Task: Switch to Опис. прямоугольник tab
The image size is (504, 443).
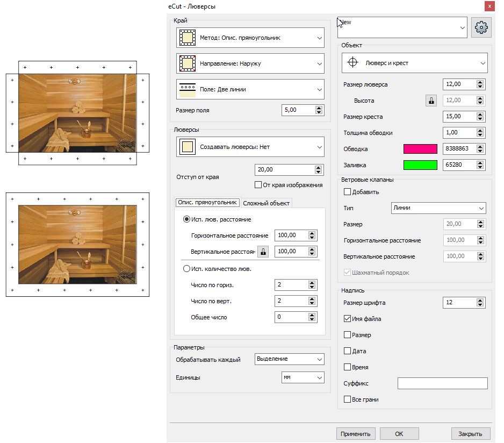Action: 207,202
